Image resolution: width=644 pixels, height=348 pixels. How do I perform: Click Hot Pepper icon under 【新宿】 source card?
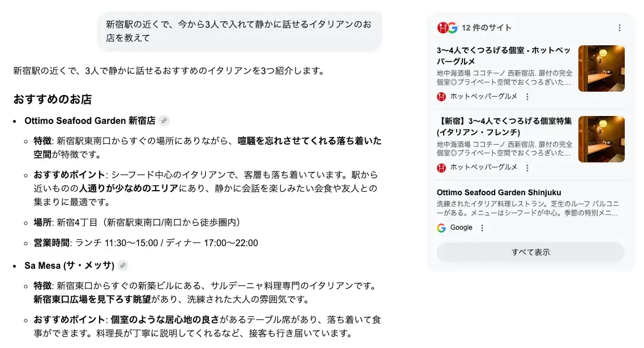click(441, 167)
